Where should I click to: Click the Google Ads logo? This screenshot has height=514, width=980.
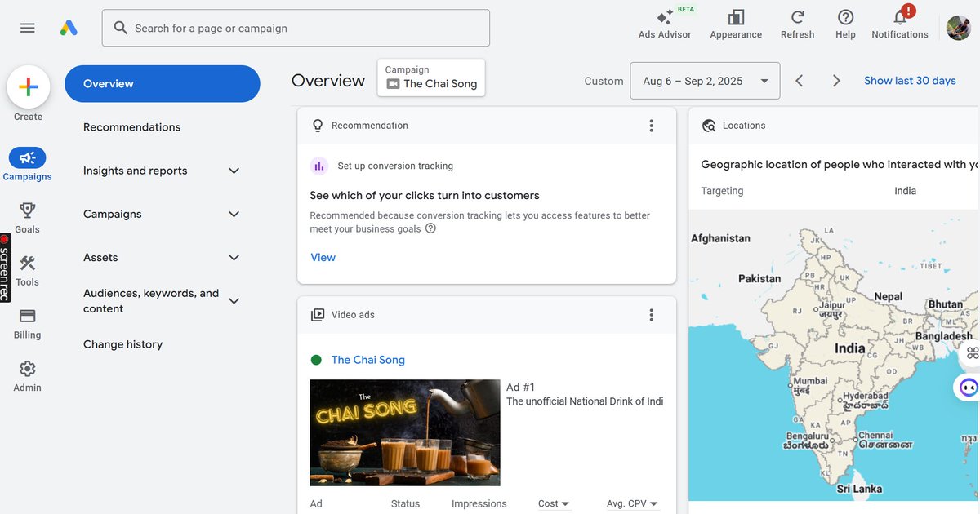pos(69,28)
